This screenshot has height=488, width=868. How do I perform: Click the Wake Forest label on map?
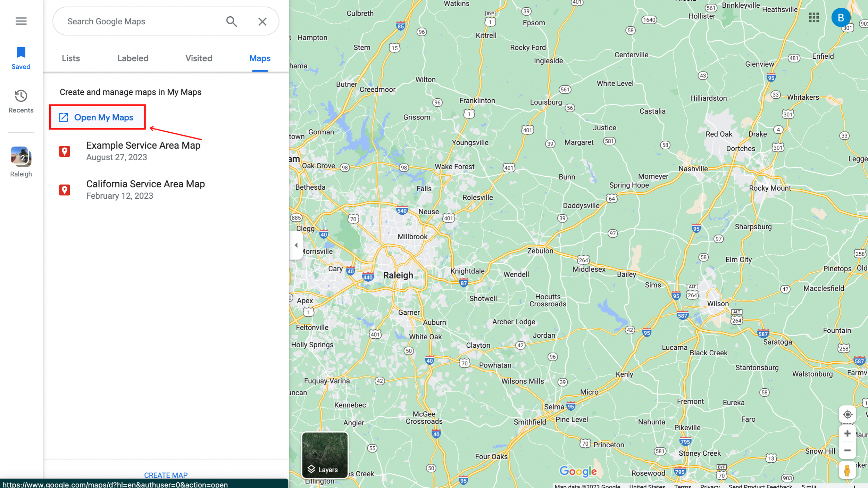454,167
